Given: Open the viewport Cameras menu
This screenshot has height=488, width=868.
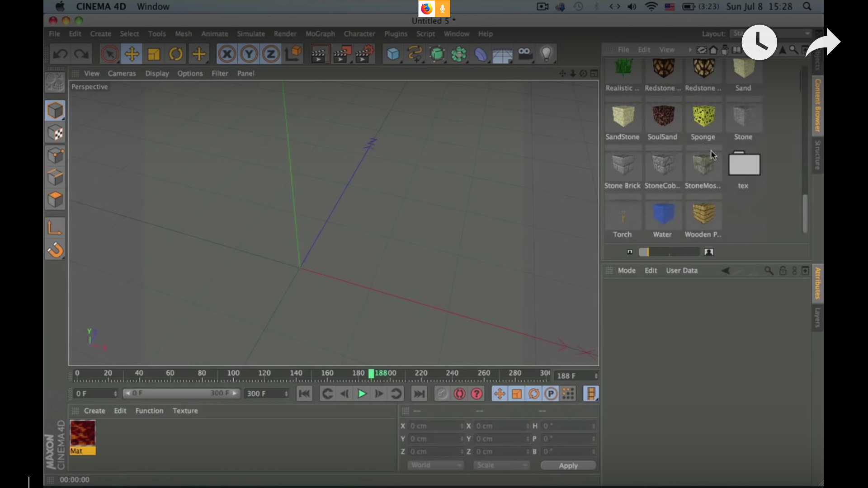Looking at the screenshot, I should click(122, 73).
